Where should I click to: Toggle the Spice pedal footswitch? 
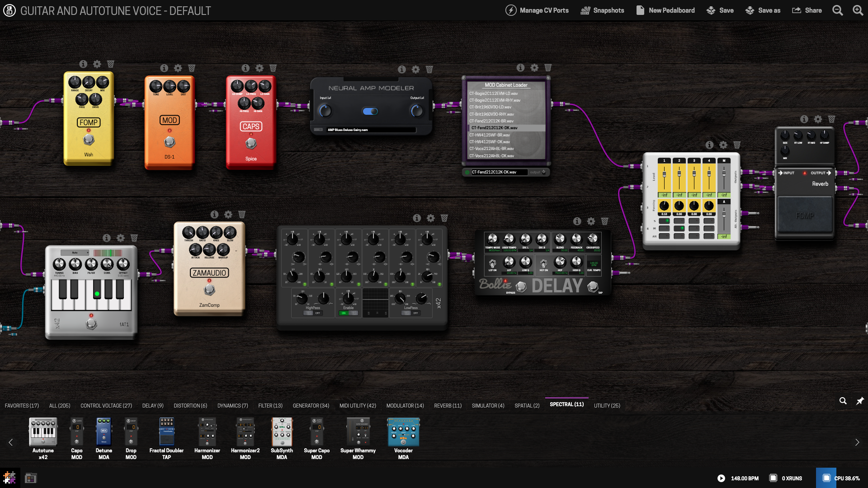point(251,144)
